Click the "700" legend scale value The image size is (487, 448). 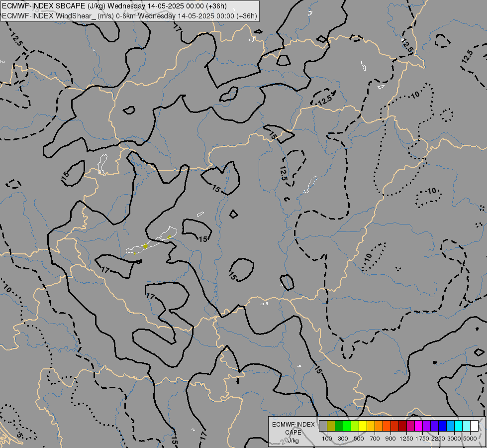click(x=375, y=439)
